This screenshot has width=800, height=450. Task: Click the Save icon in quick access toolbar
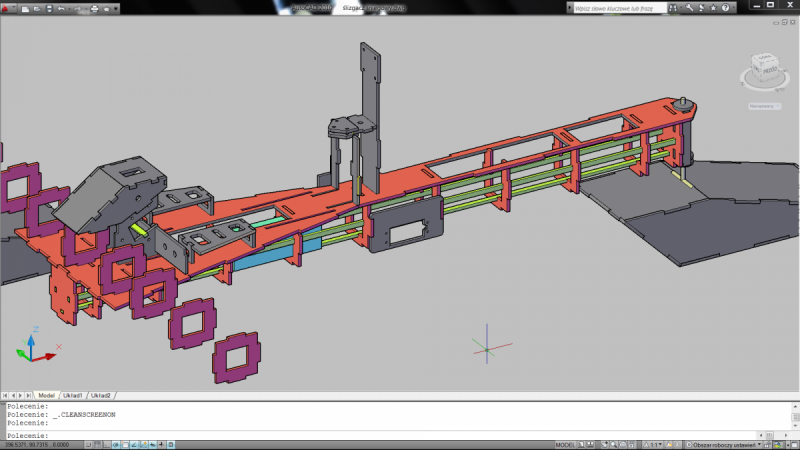(47, 8)
